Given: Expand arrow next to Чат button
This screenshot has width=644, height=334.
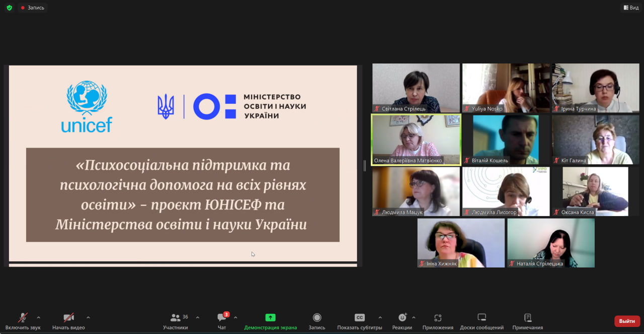Looking at the screenshot, I should (235, 317).
